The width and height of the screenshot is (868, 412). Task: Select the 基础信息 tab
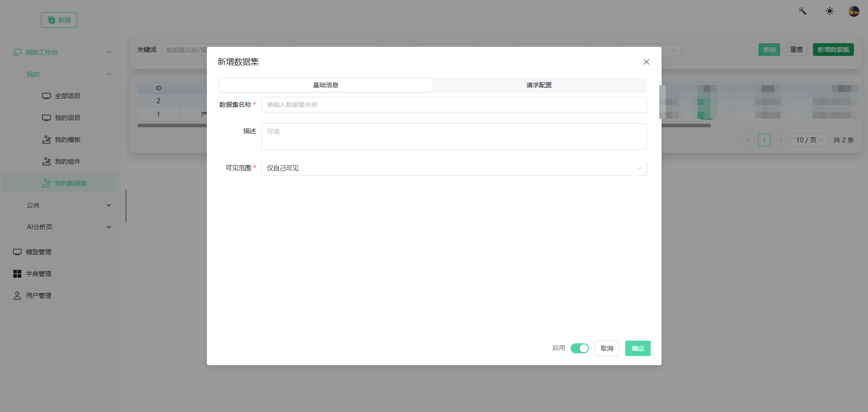(x=326, y=85)
